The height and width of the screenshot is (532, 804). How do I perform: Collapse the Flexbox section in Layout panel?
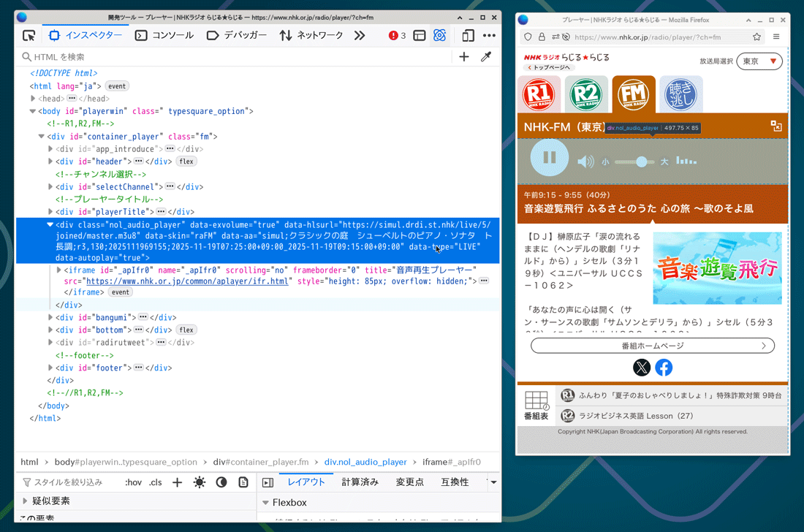[267, 502]
